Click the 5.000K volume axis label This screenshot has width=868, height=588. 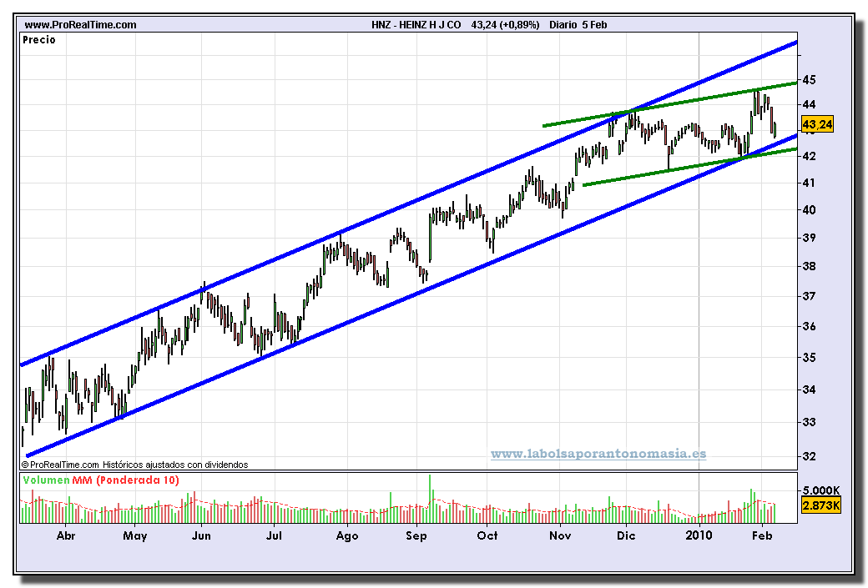821,490
